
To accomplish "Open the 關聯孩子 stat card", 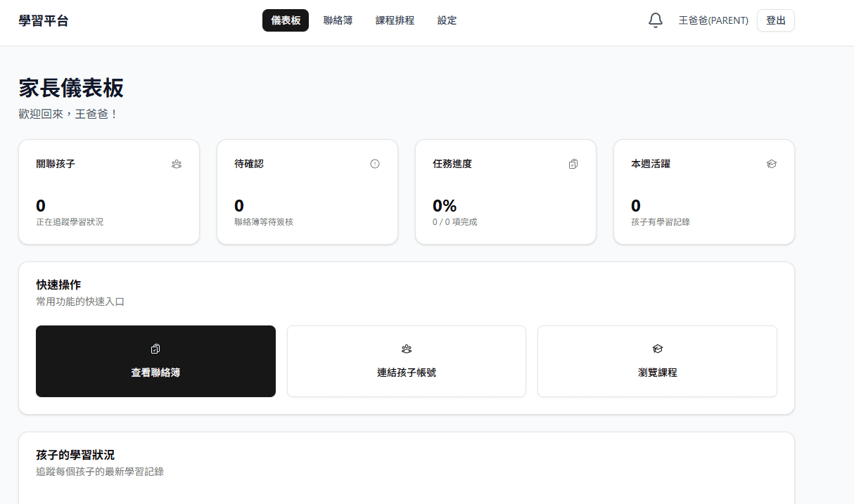I will pos(109,191).
